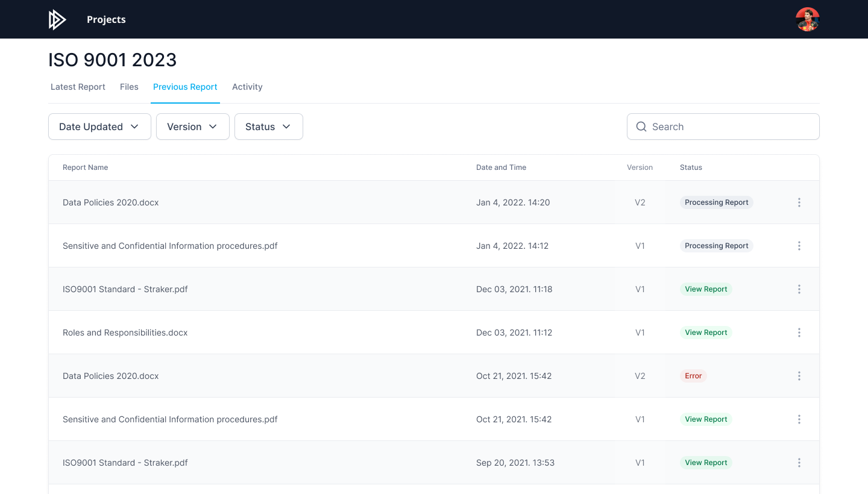Expand the Date Updated filter dropdown
868x494 pixels.
(99, 127)
